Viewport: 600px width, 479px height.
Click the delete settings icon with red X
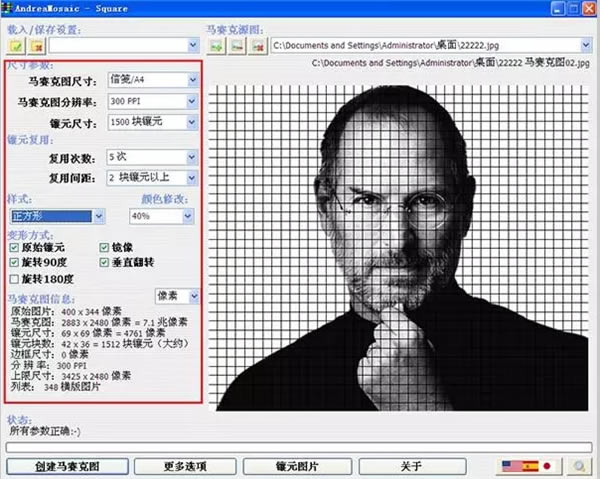click(x=37, y=46)
